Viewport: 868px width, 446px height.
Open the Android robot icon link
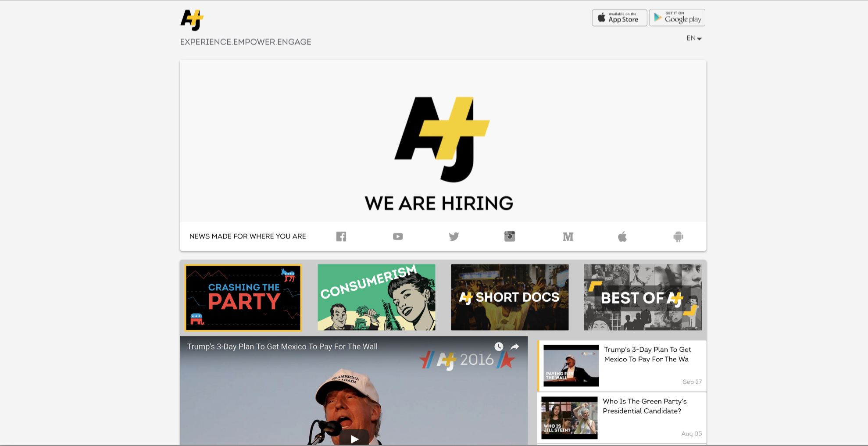[679, 237]
